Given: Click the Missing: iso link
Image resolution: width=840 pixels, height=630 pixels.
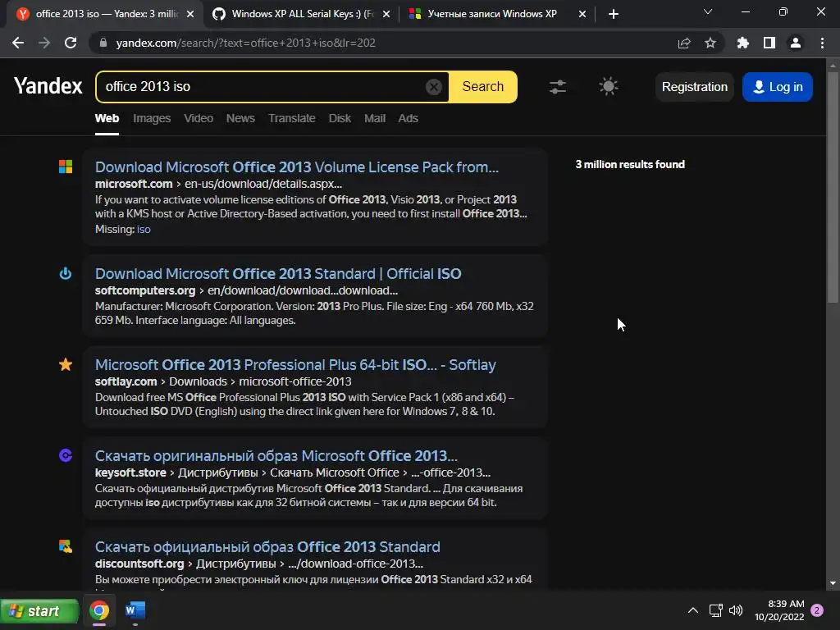Looking at the screenshot, I should pos(144,230).
